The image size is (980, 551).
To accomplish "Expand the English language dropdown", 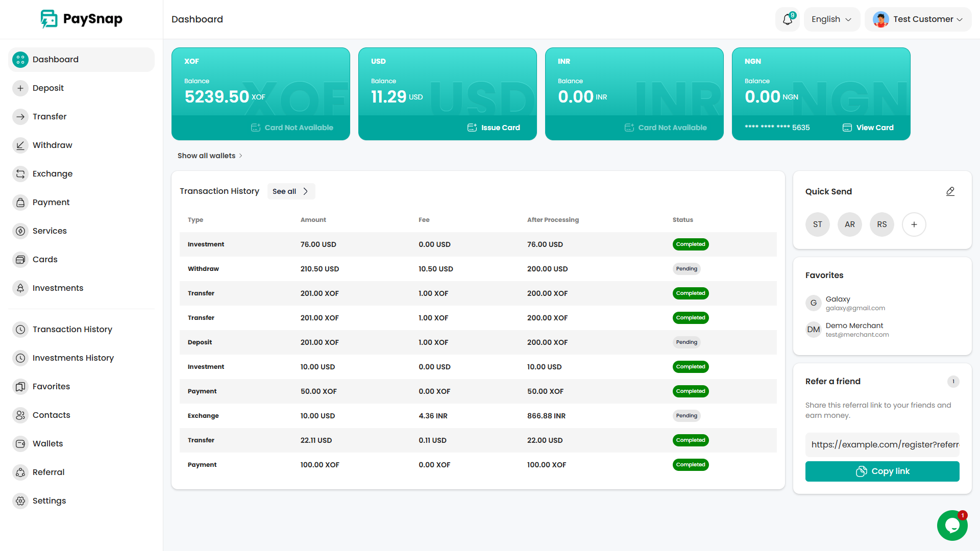I will pyautogui.click(x=831, y=19).
